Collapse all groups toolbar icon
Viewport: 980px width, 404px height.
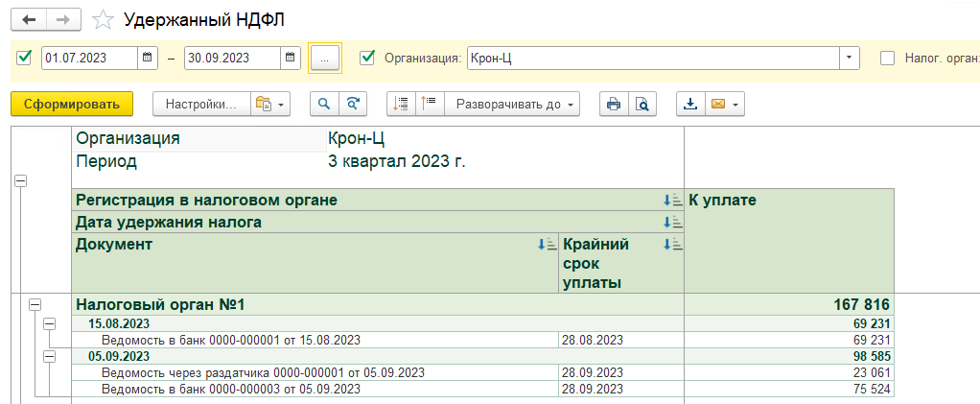(x=401, y=105)
